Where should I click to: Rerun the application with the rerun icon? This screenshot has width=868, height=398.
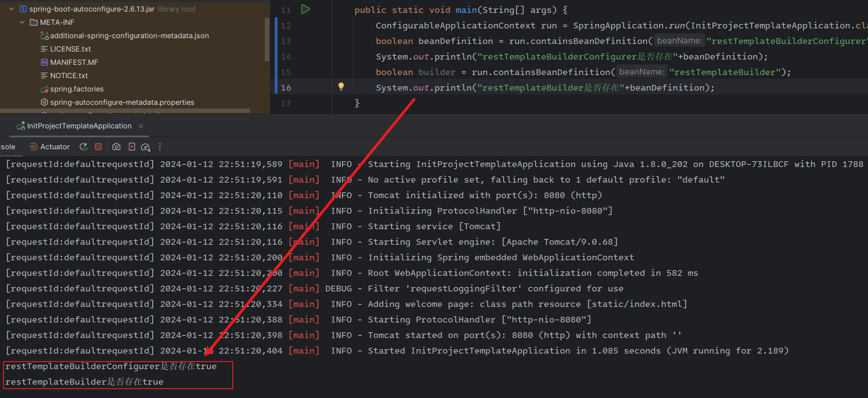[84, 147]
